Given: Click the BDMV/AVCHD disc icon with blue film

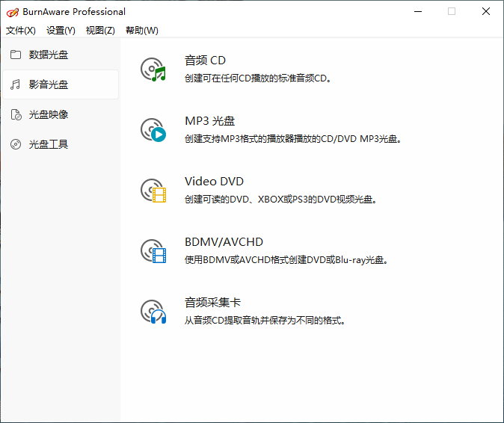Looking at the screenshot, I should [153, 251].
